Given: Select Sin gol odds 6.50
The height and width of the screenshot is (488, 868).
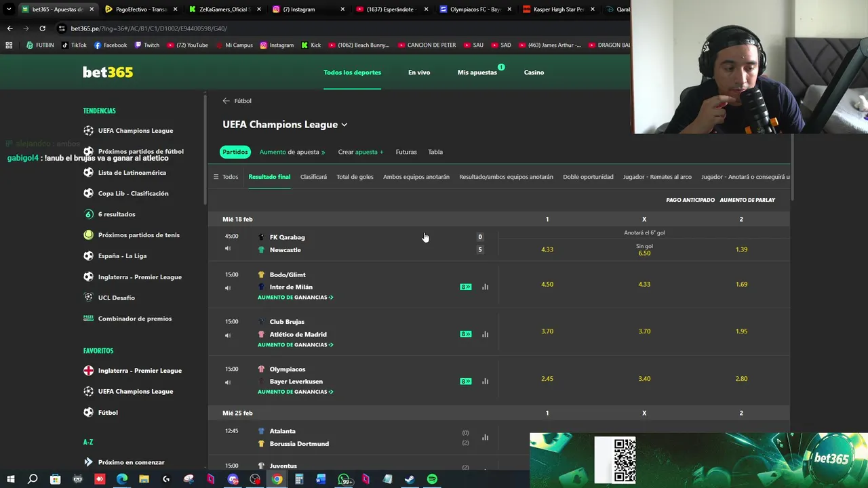Looking at the screenshot, I should coord(644,249).
